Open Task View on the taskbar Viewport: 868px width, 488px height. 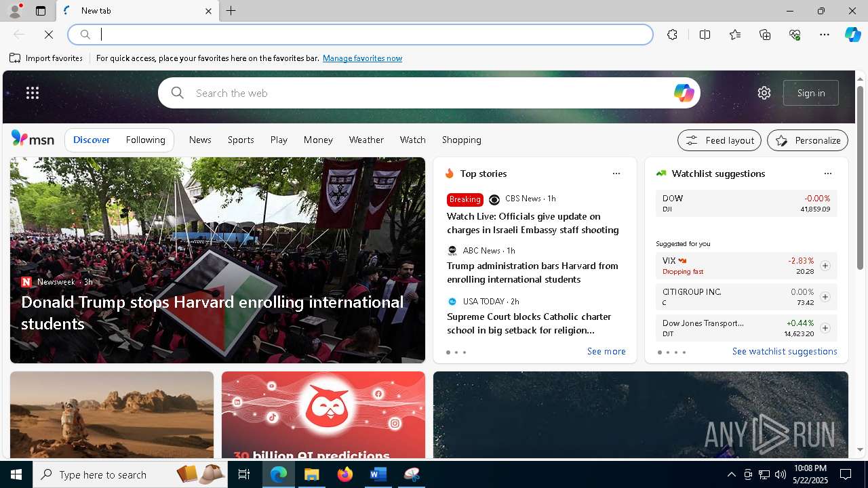coord(244,474)
